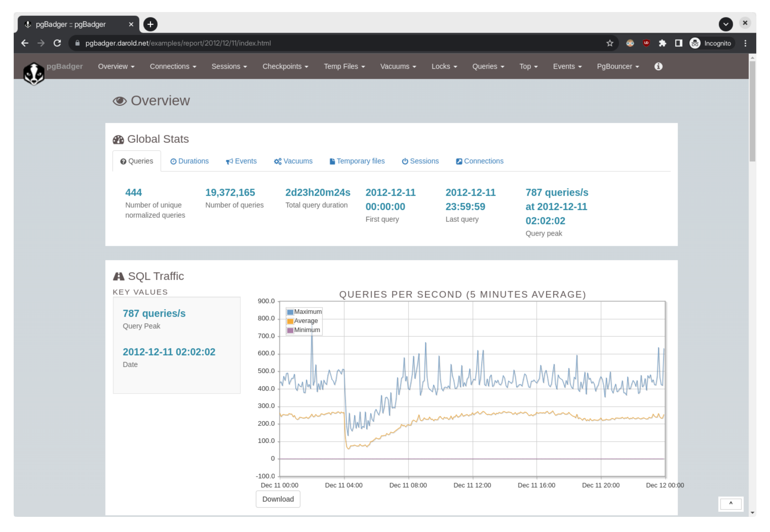The height and width of the screenshot is (532, 770).
Task: Open Chrome three-dot menu
Action: (745, 43)
